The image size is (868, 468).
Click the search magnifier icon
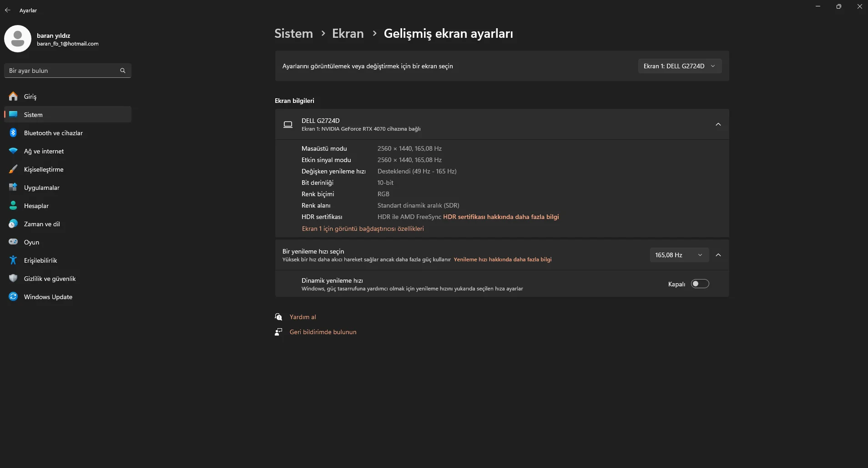tap(123, 71)
